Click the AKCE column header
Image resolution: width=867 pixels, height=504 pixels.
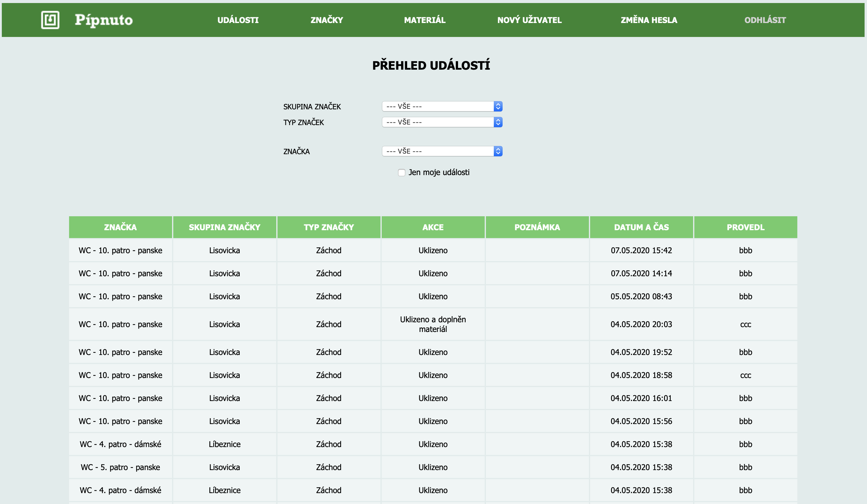(x=433, y=227)
